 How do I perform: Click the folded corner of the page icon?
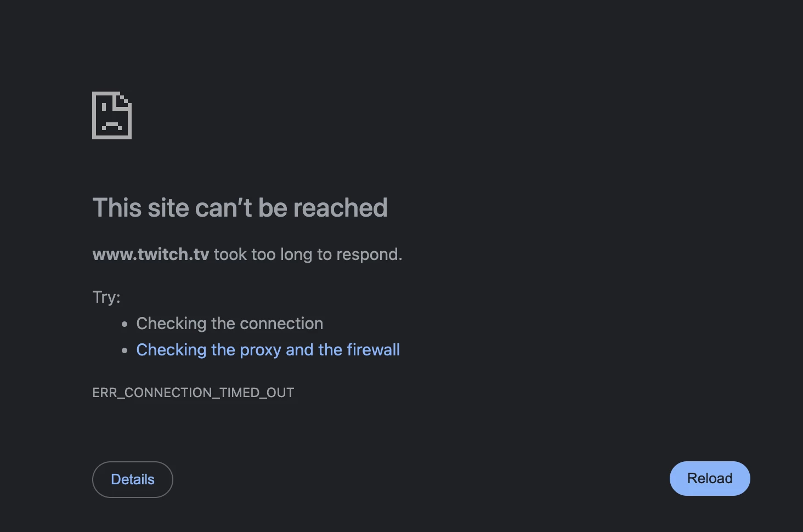point(125,100)
